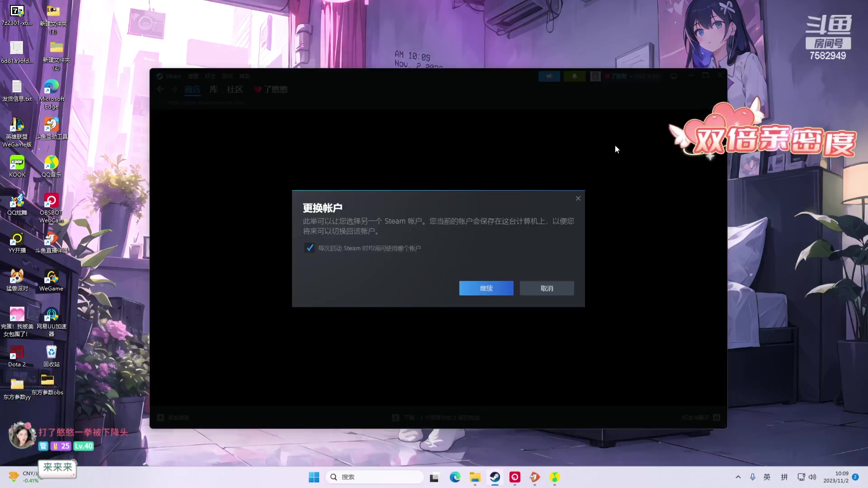
Task: Open 商店 tab in Steam window
Action: click(192, 89)
